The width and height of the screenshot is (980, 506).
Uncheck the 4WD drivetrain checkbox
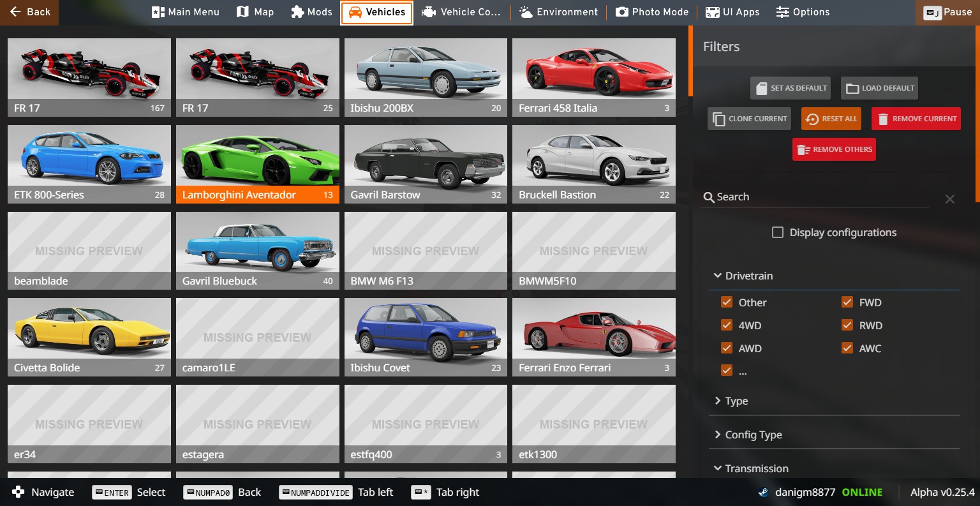point(727,325)
